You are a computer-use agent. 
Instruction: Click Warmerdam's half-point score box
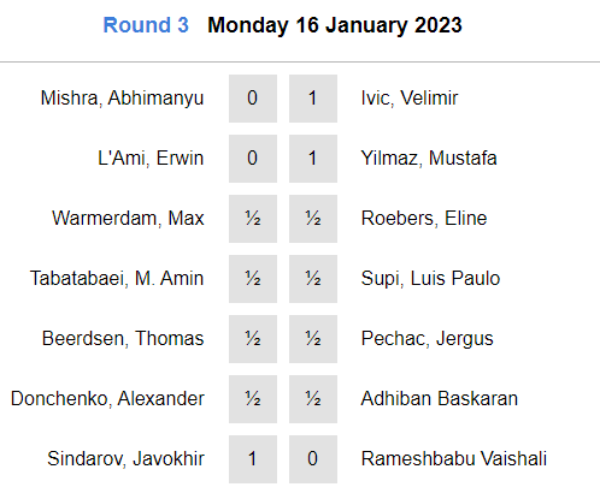click(x=253, y=219)
